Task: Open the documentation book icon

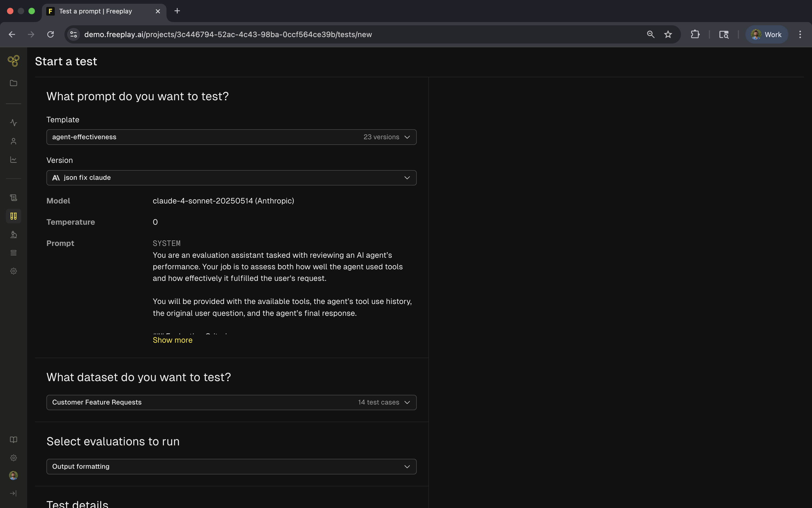Action: (x=13, y=440)
